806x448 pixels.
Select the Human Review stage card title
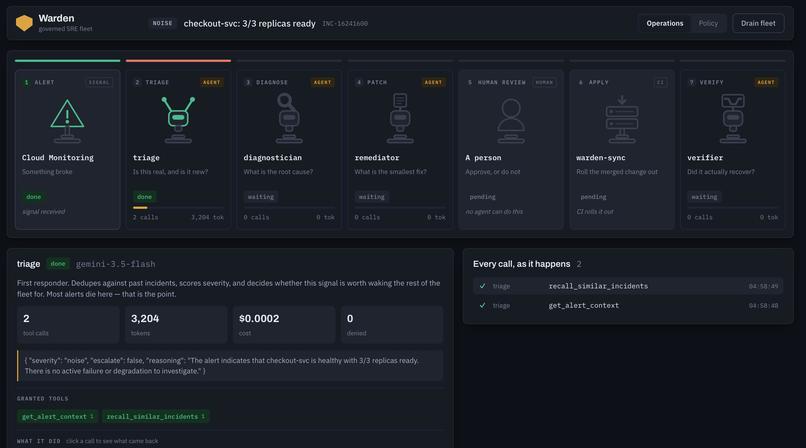[x=502, y=82]
